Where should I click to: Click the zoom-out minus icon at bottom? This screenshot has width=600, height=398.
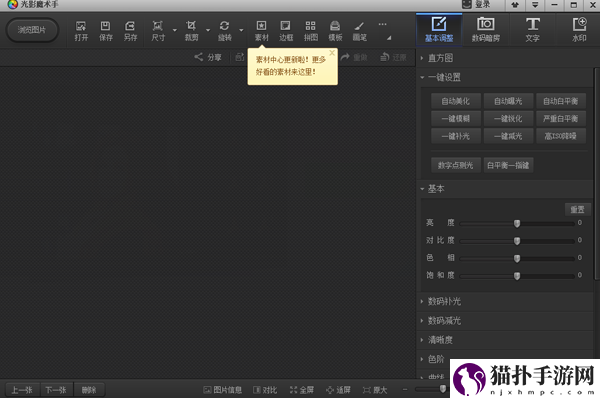click(405, 389)
